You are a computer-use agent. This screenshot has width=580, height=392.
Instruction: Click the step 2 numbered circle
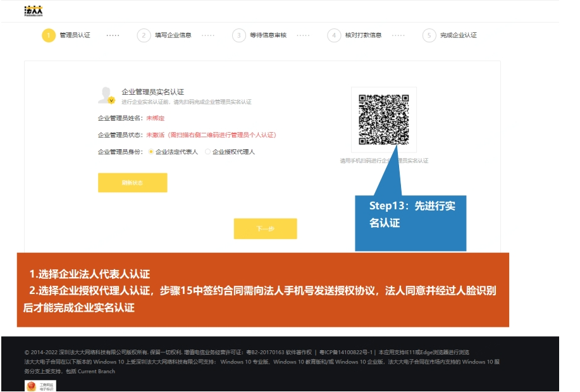144,35
